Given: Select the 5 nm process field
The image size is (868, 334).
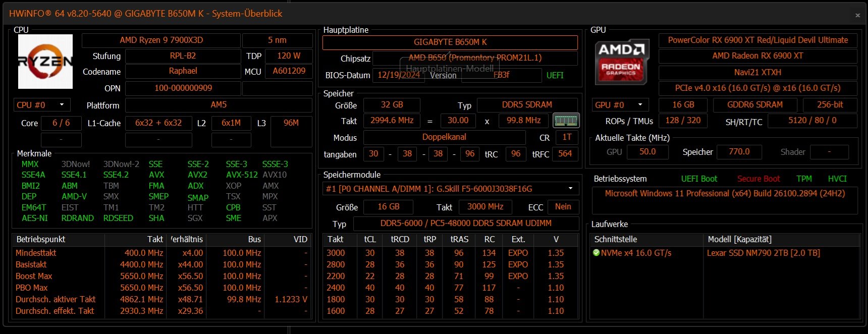Looking at the screenshot, I should [277, 40].
